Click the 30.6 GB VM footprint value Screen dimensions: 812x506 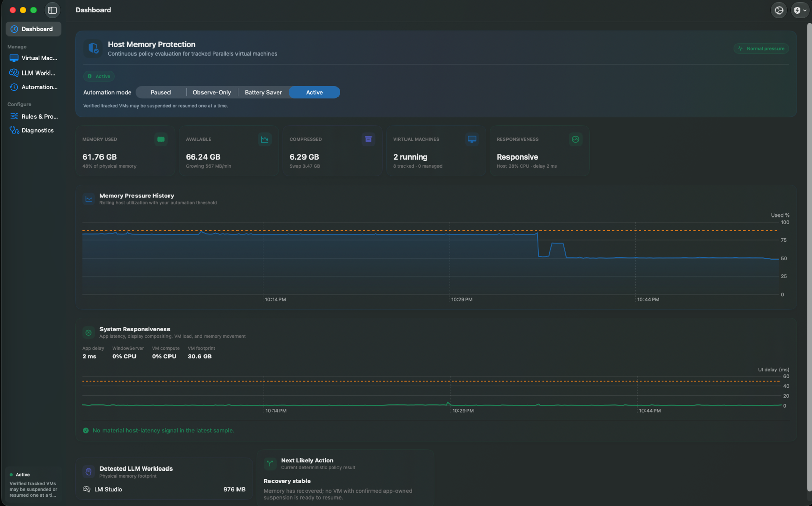coord(200,357)
